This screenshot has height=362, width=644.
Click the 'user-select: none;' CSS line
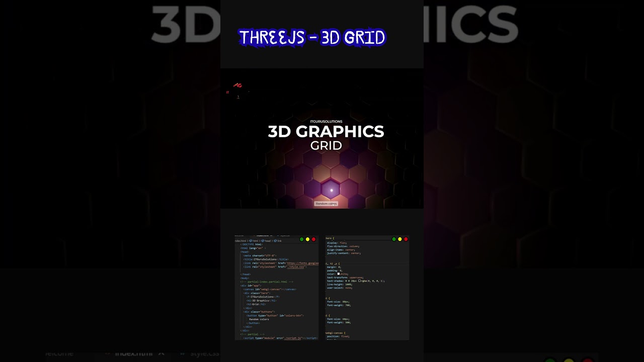coord(340,288)
